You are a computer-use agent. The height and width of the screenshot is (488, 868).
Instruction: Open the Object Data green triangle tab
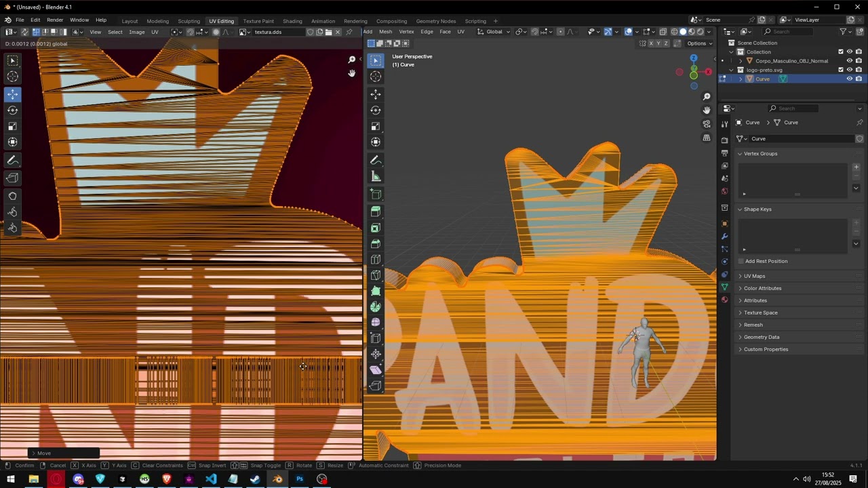[724, 287]
